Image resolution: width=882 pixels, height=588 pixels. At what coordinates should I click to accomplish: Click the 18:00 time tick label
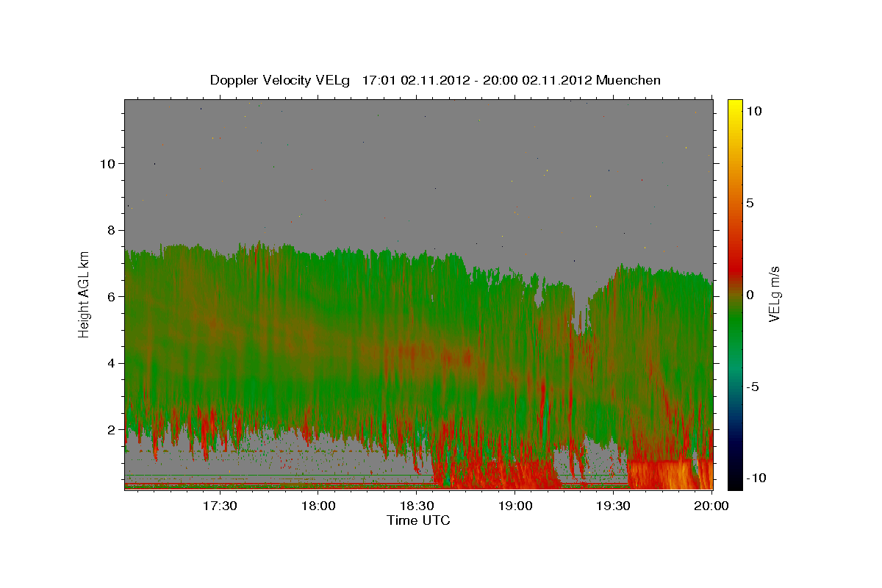(x=318, y=506)
